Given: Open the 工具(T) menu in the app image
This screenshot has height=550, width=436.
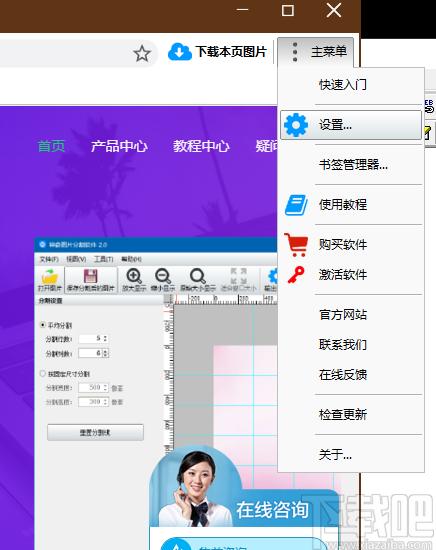Looking at the screenshot, I should tap(103, 259).
